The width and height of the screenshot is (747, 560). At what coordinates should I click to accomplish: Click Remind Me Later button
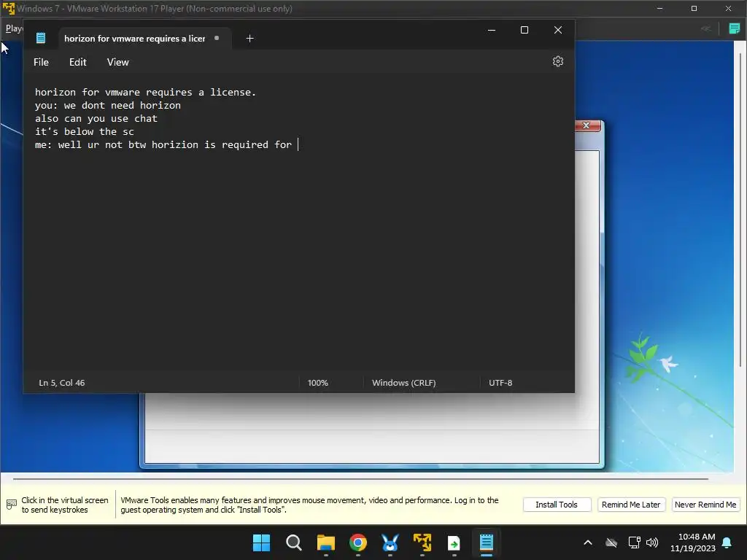pos(631,505)
